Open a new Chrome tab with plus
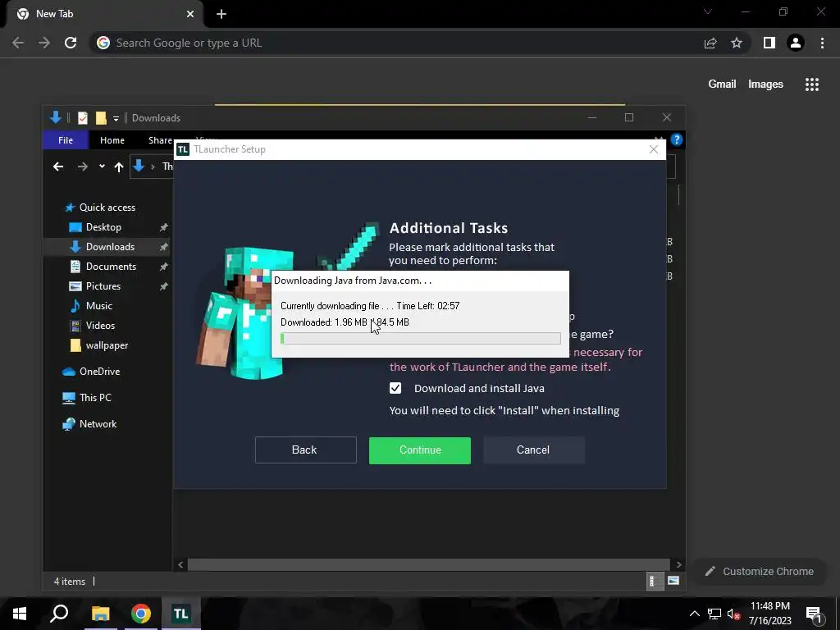The image size is (840, 630). (221, 15)
